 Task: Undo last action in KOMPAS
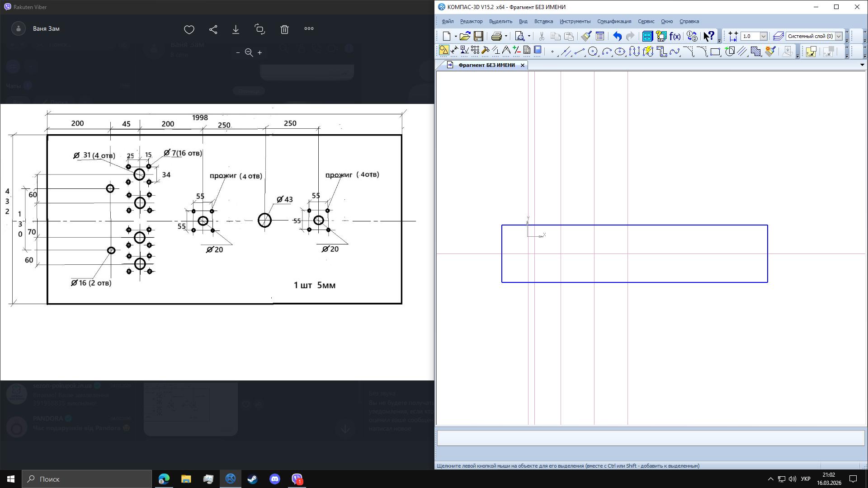(x=617, y=36)
